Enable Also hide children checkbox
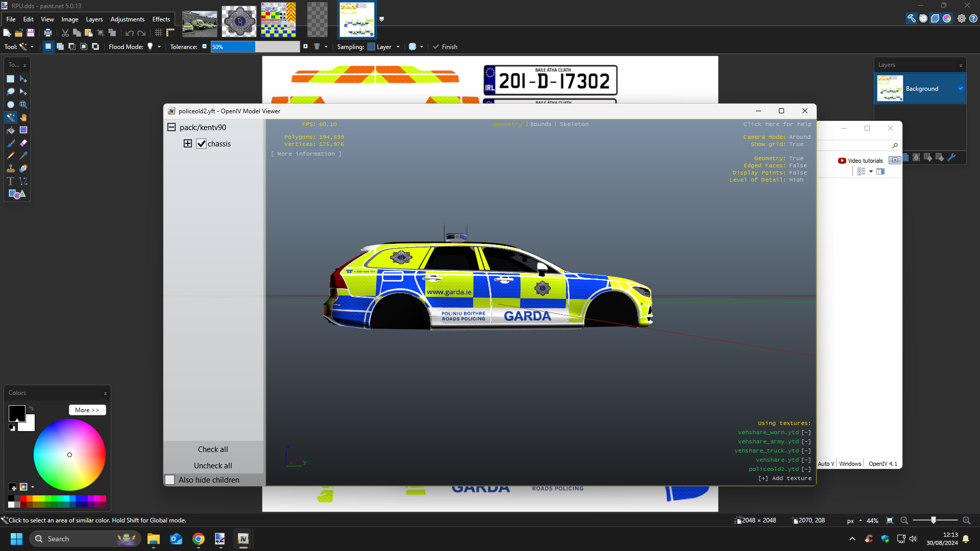980x551 pixels. point(170,480)
